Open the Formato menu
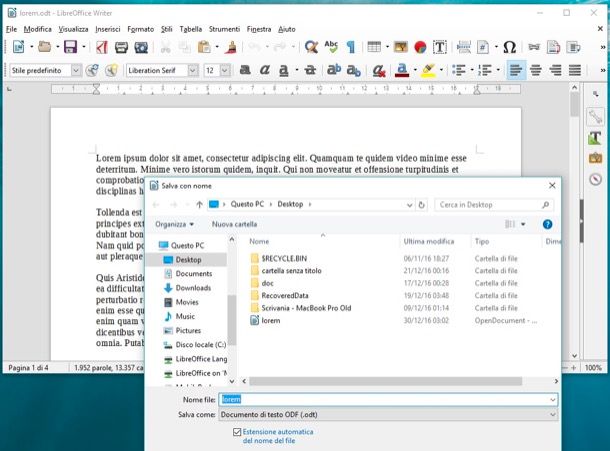Screen dimensions: 610x451 tap(141, 30)
